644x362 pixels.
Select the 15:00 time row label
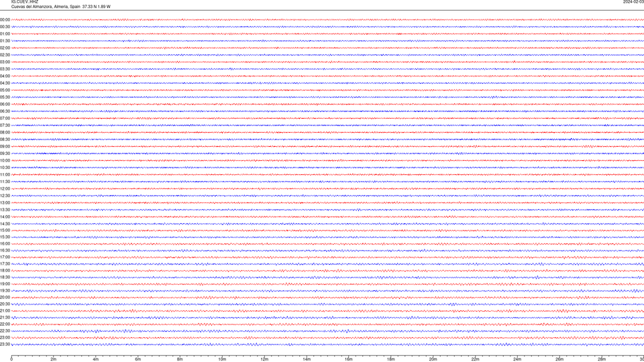click(5, 231)
